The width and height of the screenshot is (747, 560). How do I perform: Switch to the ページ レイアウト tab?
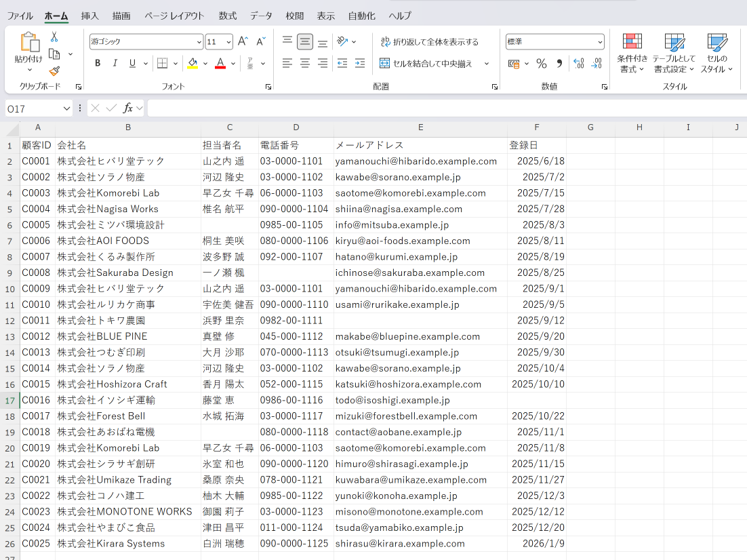tap(174, 16)
